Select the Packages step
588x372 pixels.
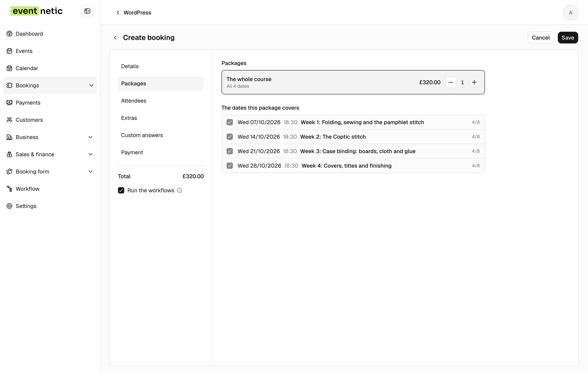161,83
